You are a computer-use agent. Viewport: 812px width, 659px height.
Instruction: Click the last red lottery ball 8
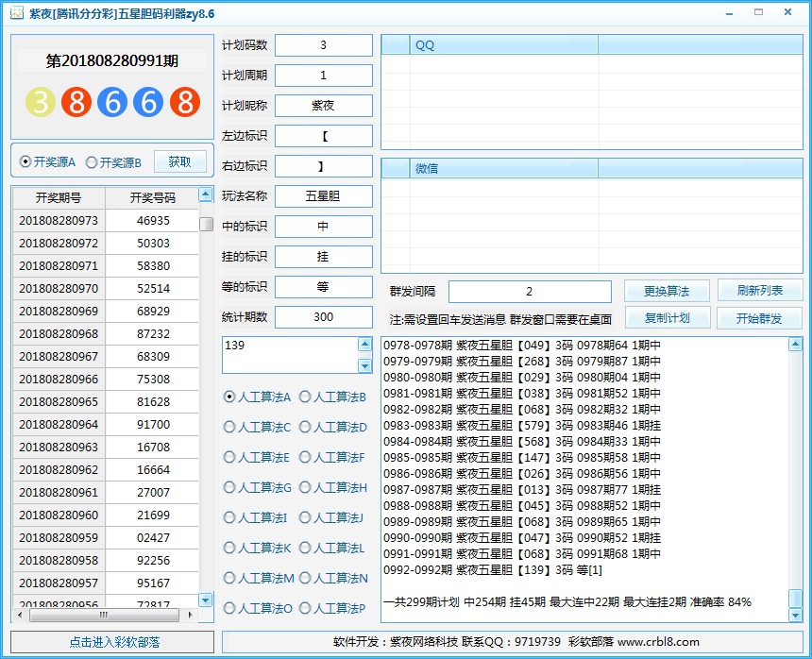point(185,102)
